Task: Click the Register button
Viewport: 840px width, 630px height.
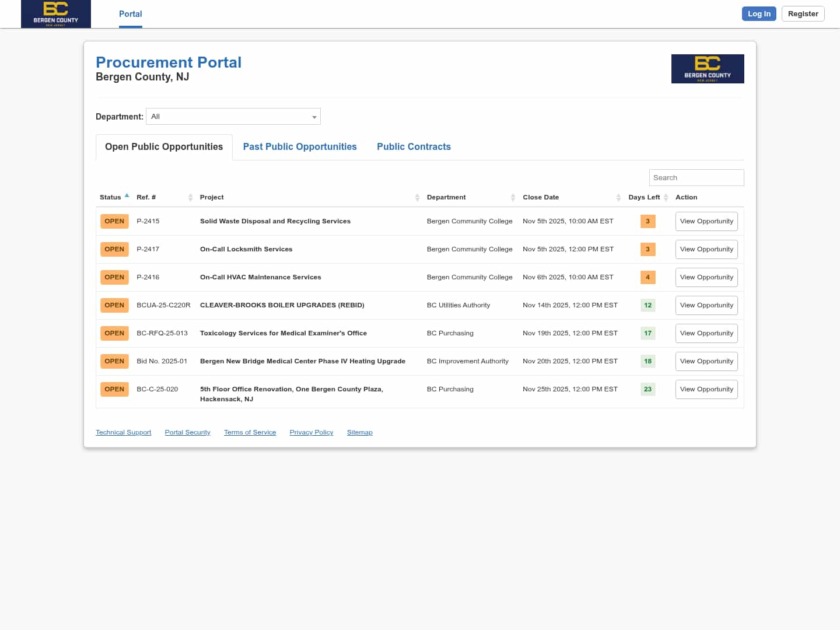Action: (803, 14)
